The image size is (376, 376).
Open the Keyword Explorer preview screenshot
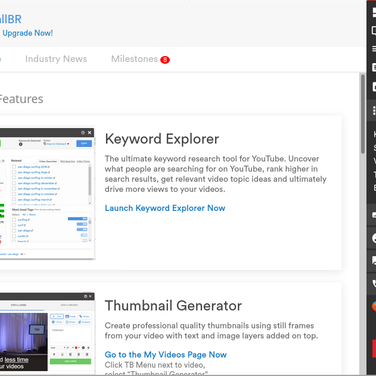pyautogui.click(x=47, y=194)
